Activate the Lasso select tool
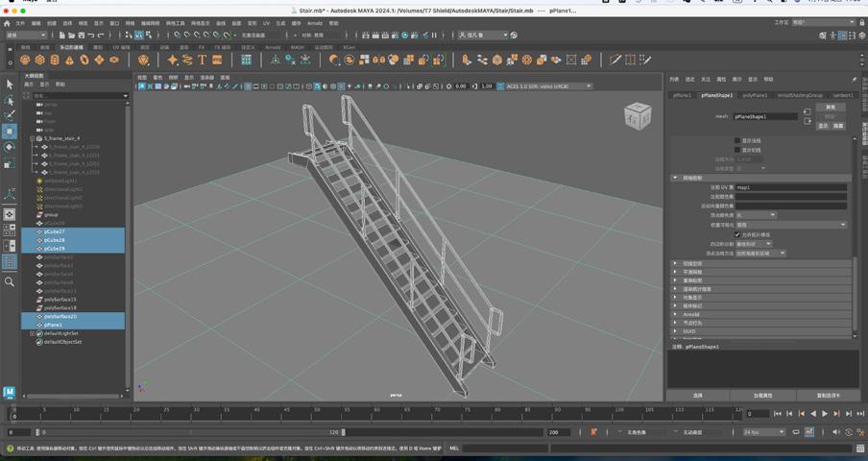The image size is (868, 461). click(x=10, y=100)
